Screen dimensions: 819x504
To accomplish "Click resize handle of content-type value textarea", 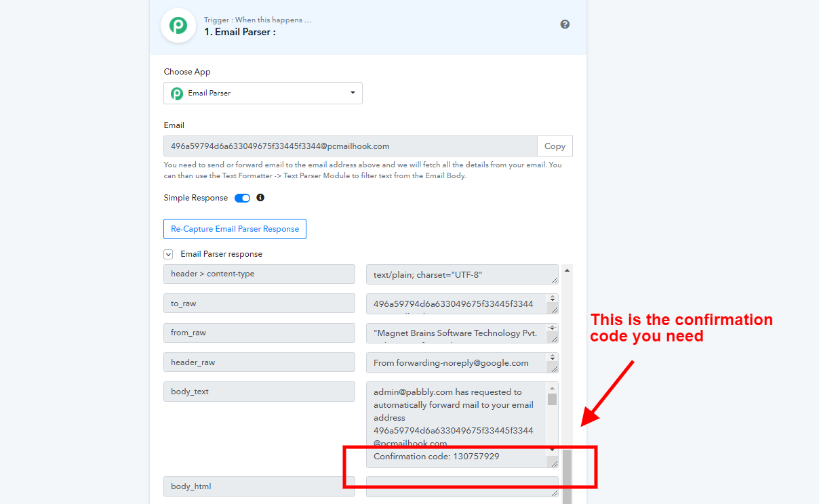I will [x=553, y=280].
